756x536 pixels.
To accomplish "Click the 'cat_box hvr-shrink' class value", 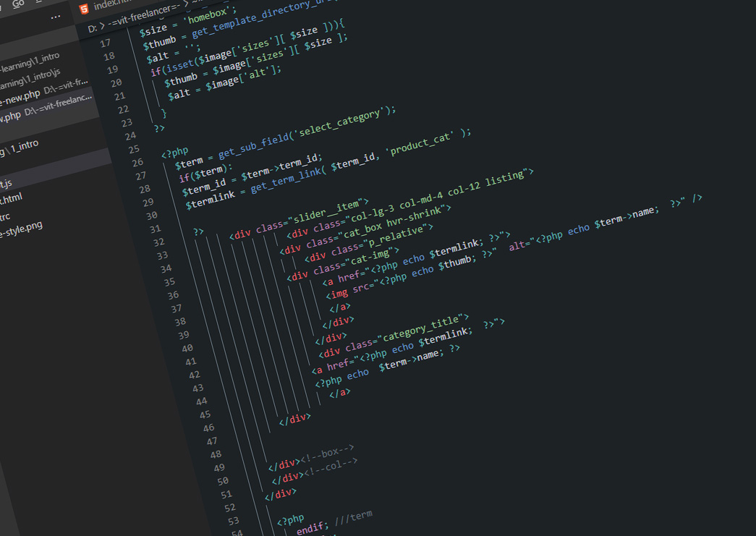I will point(391,223).
